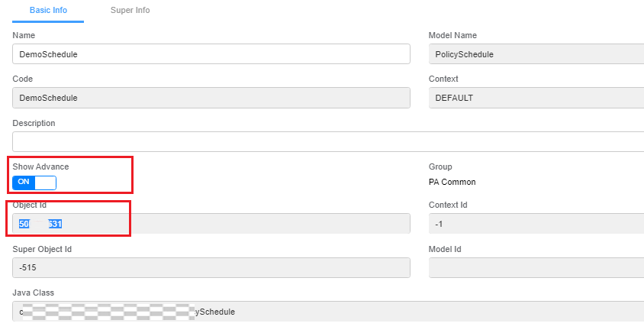This screenshot has width=644, height=333.
Task: Click into the empty Description box
Action: [x=328, y=141]
